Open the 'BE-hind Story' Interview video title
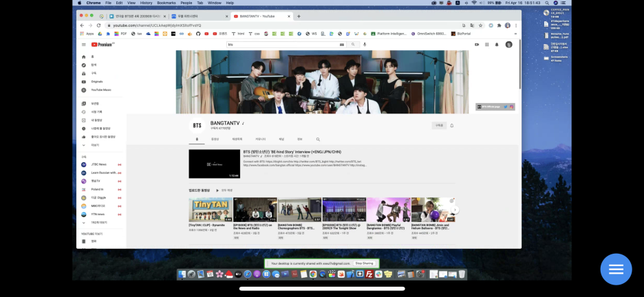 pyautogui.click(x=292, y=152)
